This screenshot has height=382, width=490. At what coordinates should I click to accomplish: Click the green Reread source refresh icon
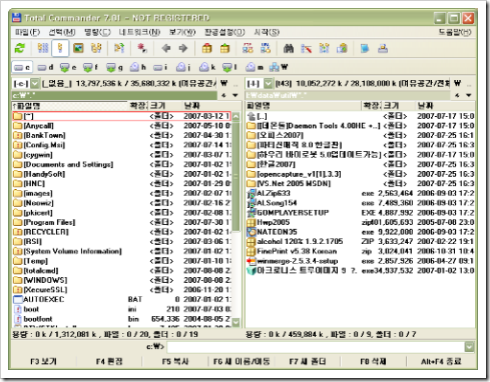pos(20,48)
